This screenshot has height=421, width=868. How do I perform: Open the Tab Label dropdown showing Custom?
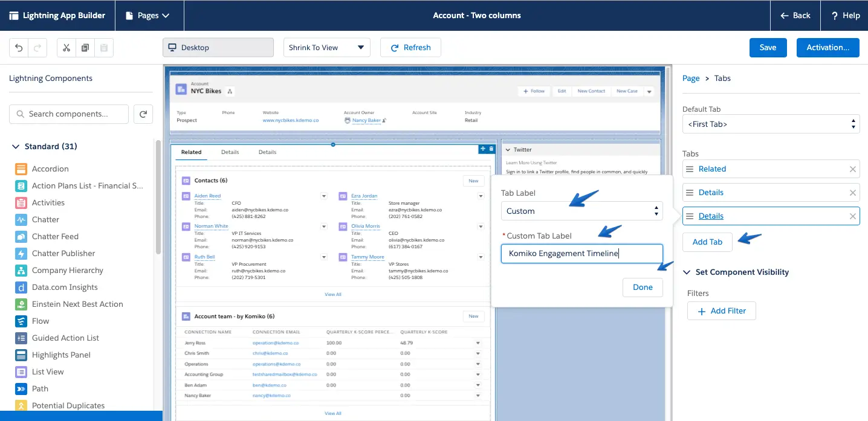point(582,211)
